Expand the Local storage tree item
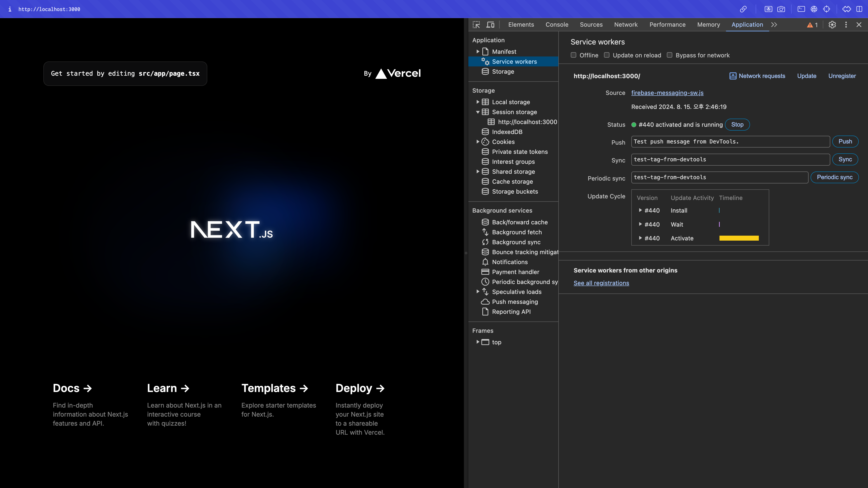 click(478, 102)
